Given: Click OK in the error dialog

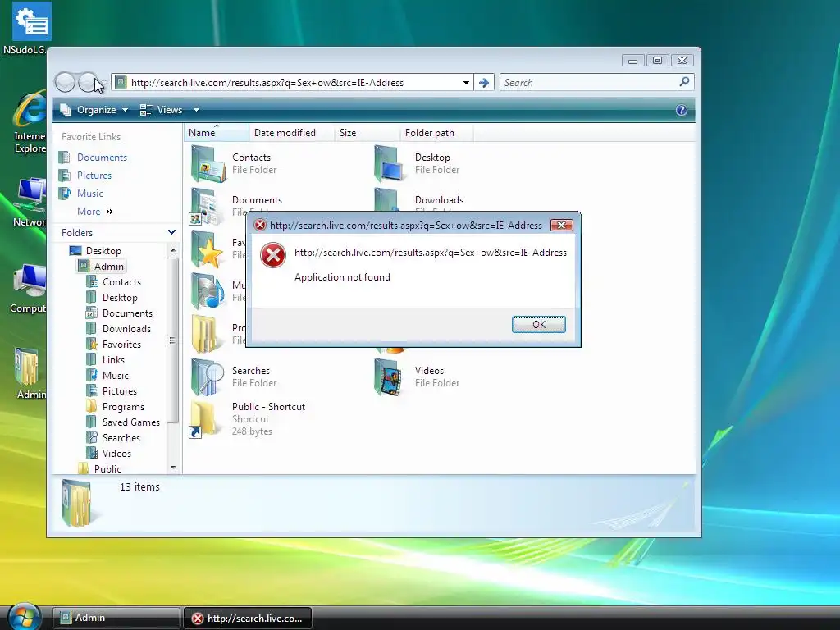Looking at the screenshot, I should point(538,324).
